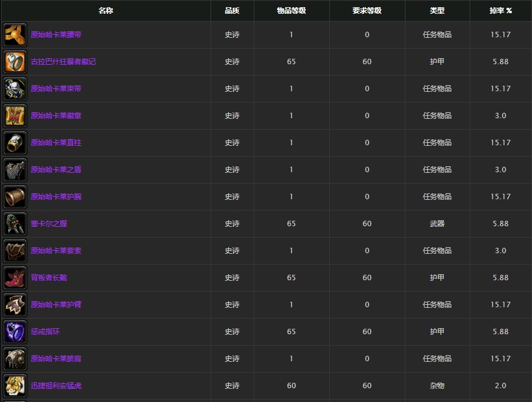Sort the table by 名称 column header
This screenshot has width=532, height=402.
tap(106, 11)
